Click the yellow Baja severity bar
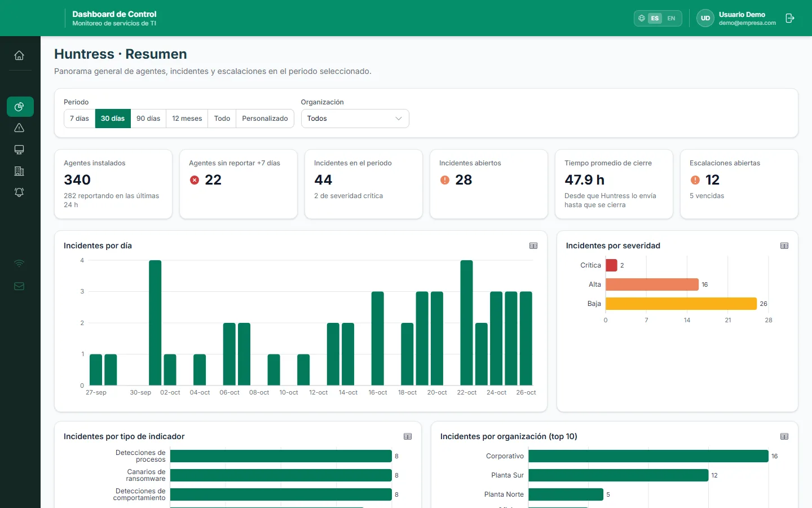Screen dimensions: 812x508 pyautogui.click(x=681, y=304)
